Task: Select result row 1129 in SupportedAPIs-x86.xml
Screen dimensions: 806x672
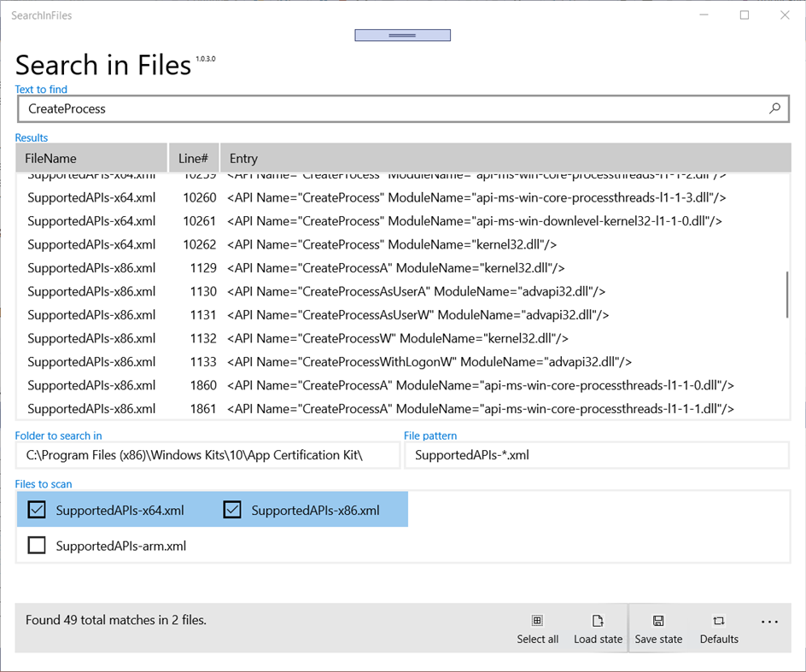Action: coord(342,267)
